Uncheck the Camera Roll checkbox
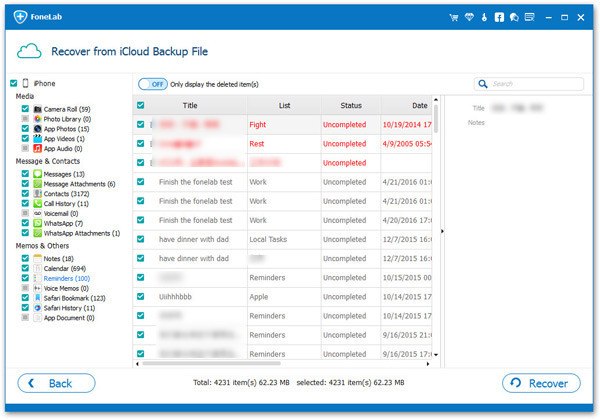The height and width of the screenshot is (419, 600). pos(25,109)
